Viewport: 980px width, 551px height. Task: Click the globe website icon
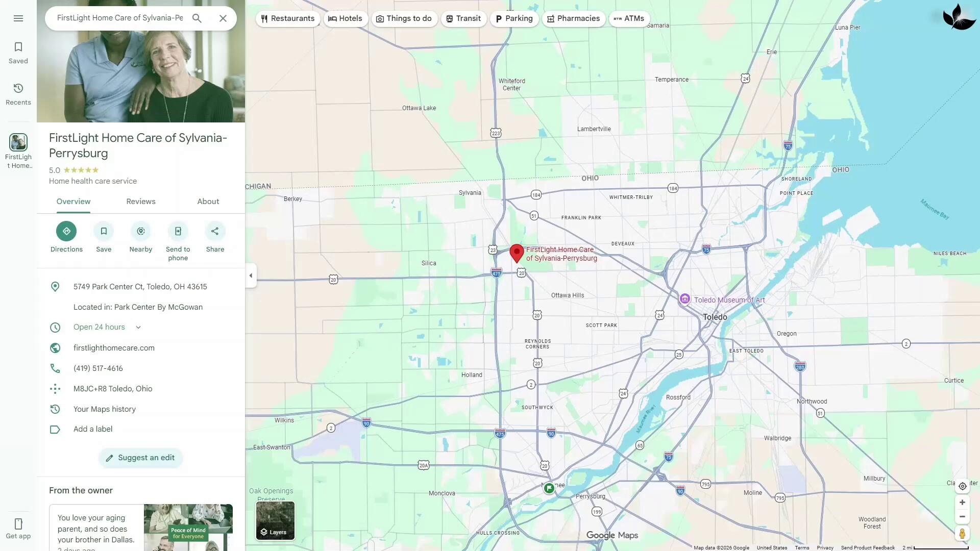click(x=55, y=348)
